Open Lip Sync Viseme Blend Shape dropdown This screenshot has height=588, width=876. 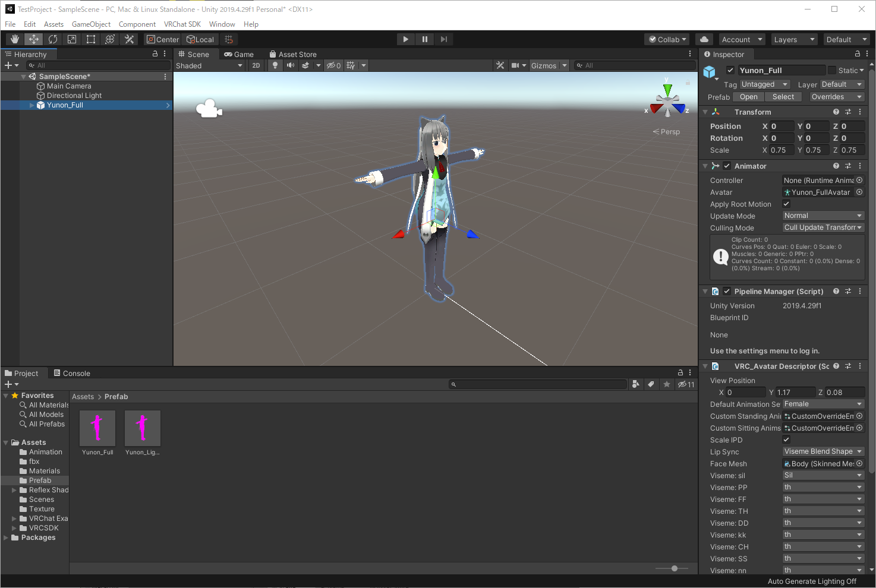tap(823, 451)
